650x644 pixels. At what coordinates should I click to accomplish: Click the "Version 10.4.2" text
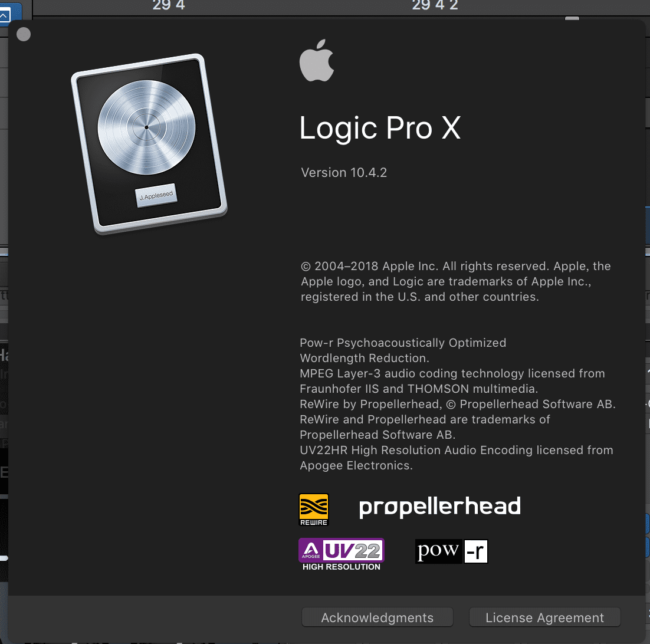pyautogui.click(x=344, y=172)
